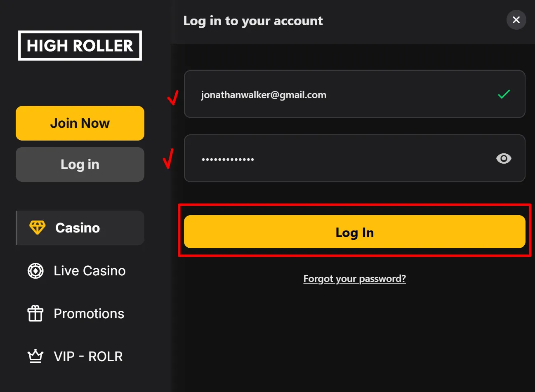This screenshot has width=535, height=392.
Task: Toggle password visibility off after showing it
Action: tap(504, 158)
